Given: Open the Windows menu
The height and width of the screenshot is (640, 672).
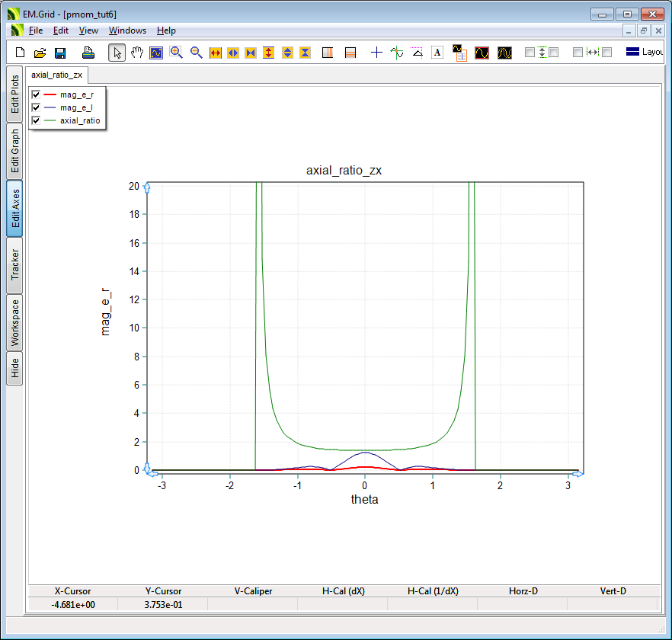Looking at the screenshot, I should (127, 30).
